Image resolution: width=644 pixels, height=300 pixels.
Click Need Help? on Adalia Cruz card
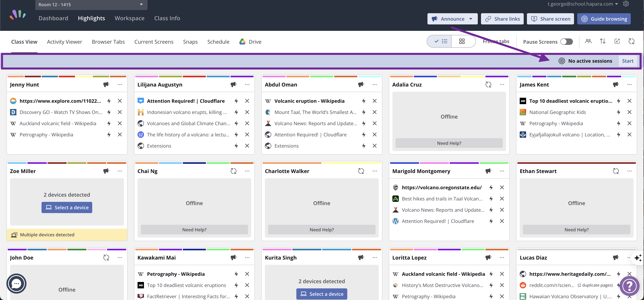[449, 143]
